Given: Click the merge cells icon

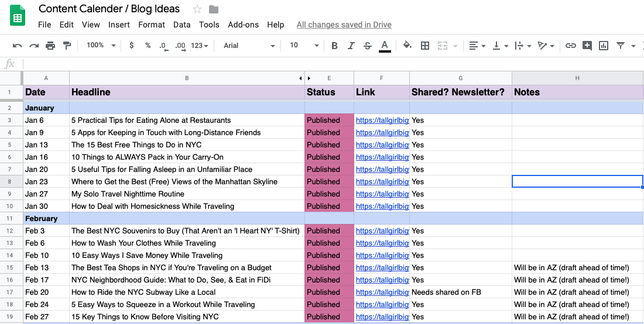Looking at the screenshot, I should click(443, 46).
